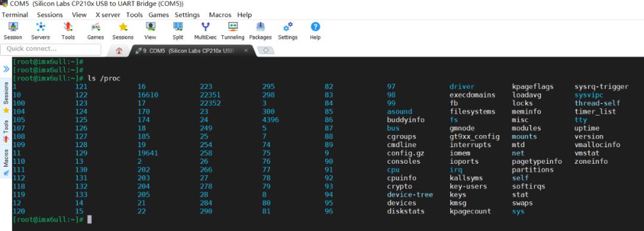Click process ID '4396' in listing
644x231 pixels.
click(271, 120)
